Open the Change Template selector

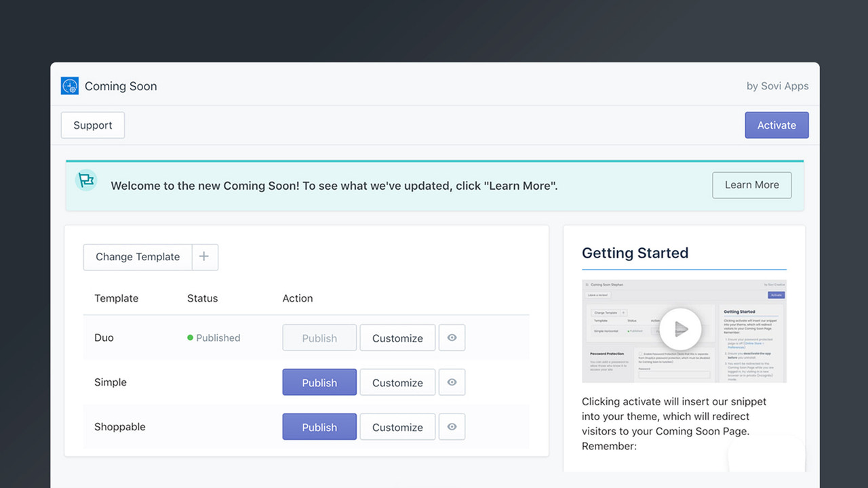pyautogui.click(x=137, y=257)
